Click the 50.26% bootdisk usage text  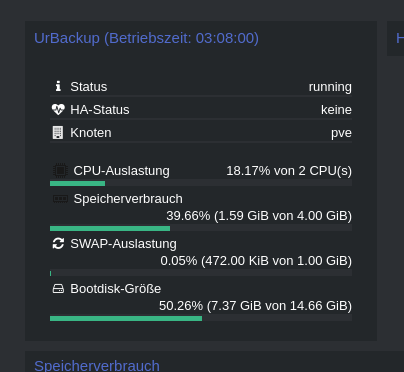pos(255,306)
